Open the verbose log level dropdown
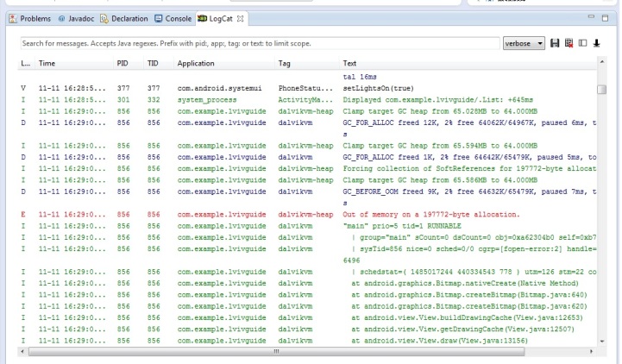The width and height of the screenshot is (622, 364). tap(524, 43)
